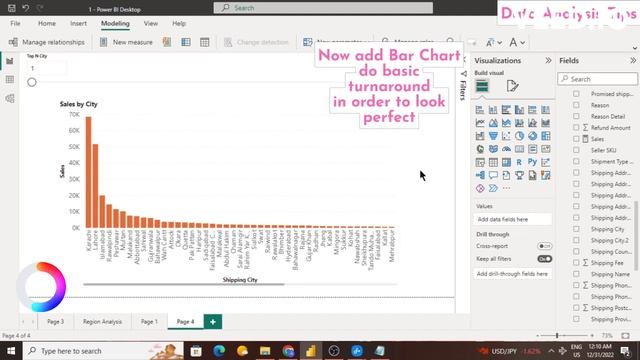640x360 pixels.
Task: Open the font color A dropdown
Action: tap(517, 42)
